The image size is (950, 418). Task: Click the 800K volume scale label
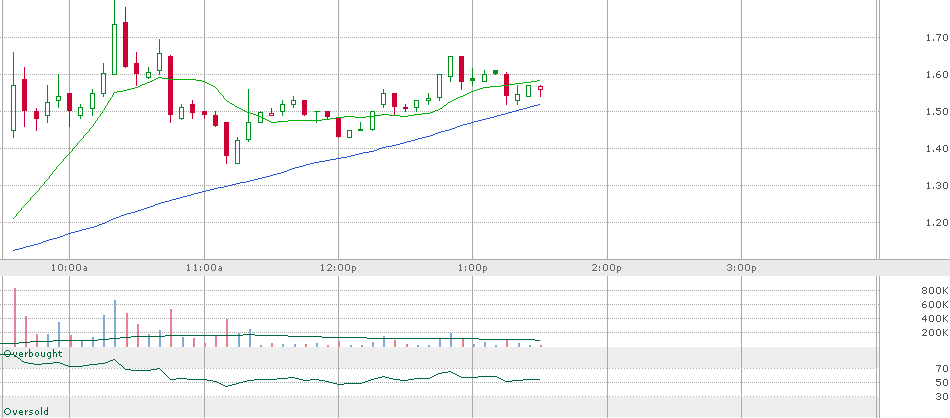click(x=935, y=291)
